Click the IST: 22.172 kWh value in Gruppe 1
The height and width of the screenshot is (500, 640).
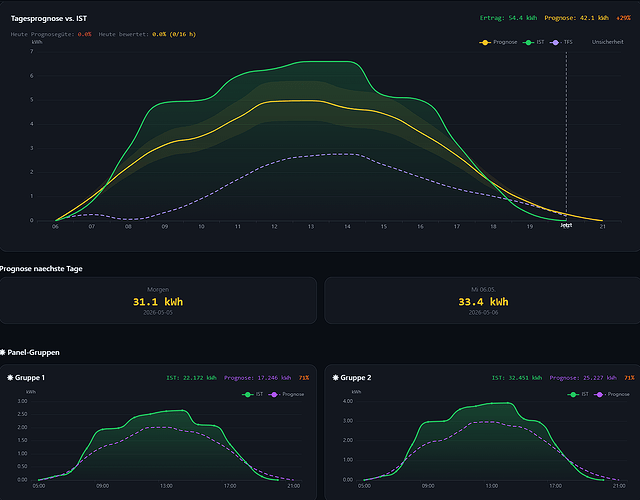pos(191,378)
